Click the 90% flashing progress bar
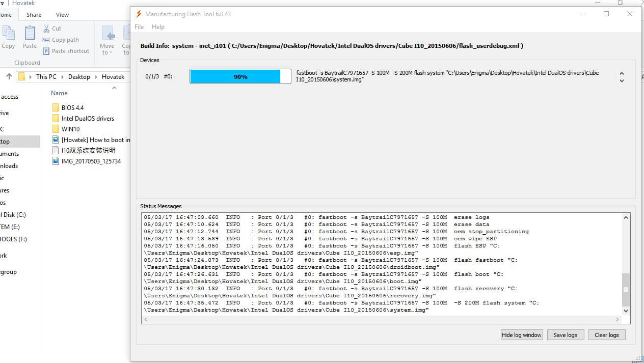Viewport: 644px width, 363px height. tap(240, 76)
